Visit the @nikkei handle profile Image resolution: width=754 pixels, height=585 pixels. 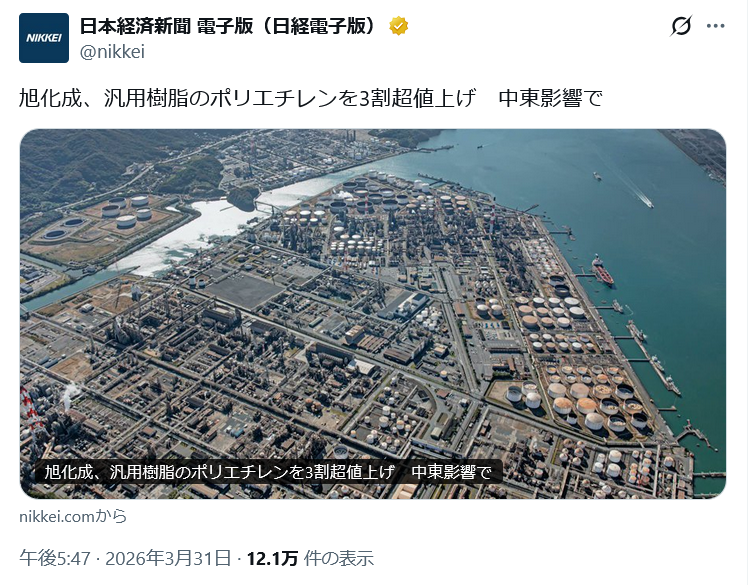tap(112, 51)
